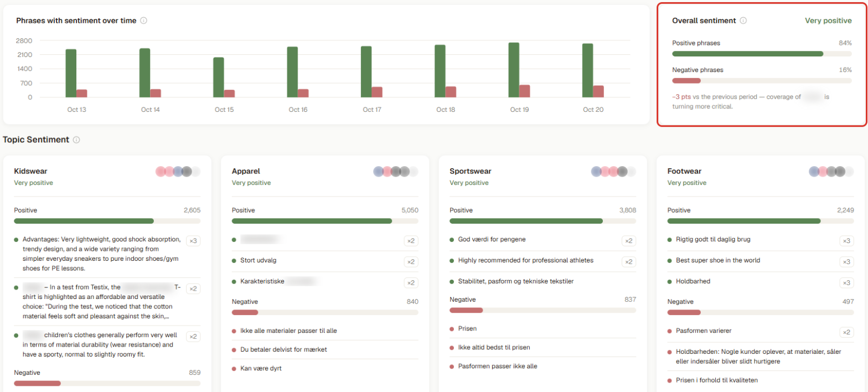Viewport: 868px width, 392px height.
Task: Open the info icon beside Overall sentiment
Action: coord(743,20)
